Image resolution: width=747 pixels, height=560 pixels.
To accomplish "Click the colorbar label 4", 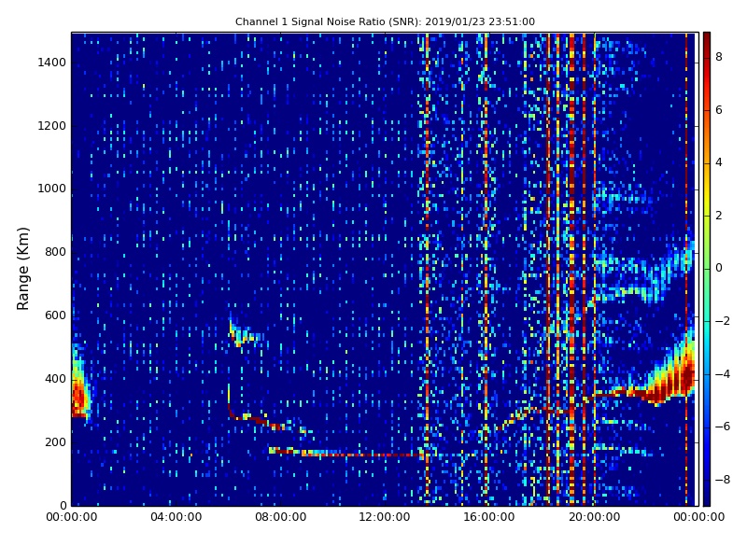I will click(719, 162).
